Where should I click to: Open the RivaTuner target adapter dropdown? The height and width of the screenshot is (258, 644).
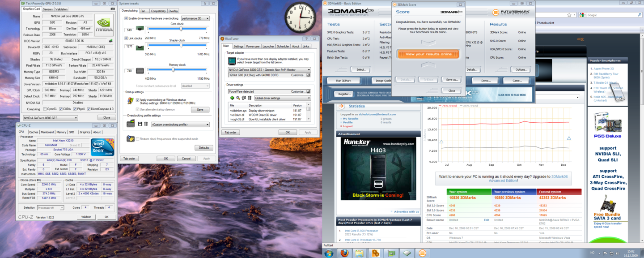pos(269,70)
